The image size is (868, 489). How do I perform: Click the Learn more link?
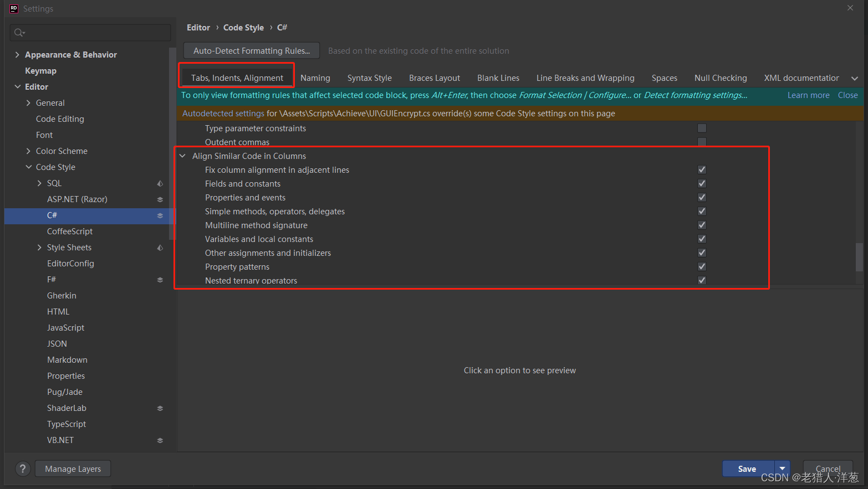click(x=808, y=95)
